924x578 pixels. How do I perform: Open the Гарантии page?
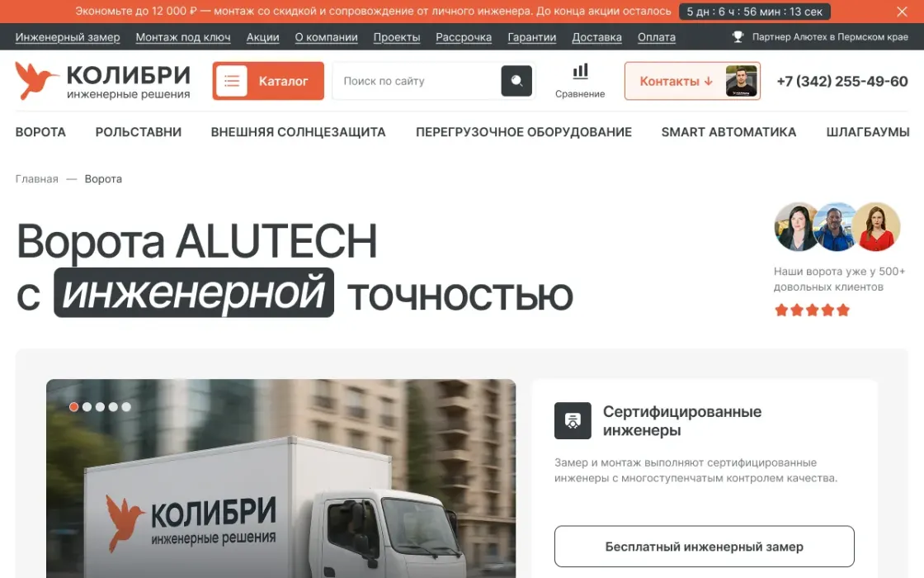tap(531, 37)
